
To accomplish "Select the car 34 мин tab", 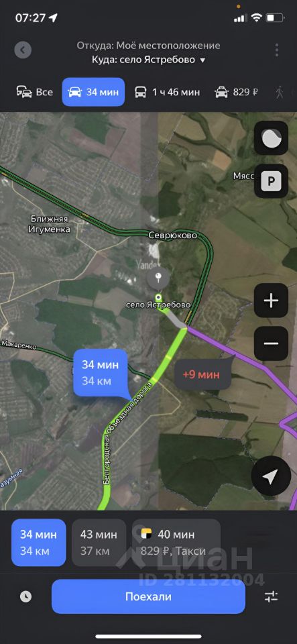I will click(x=94, y=92).
